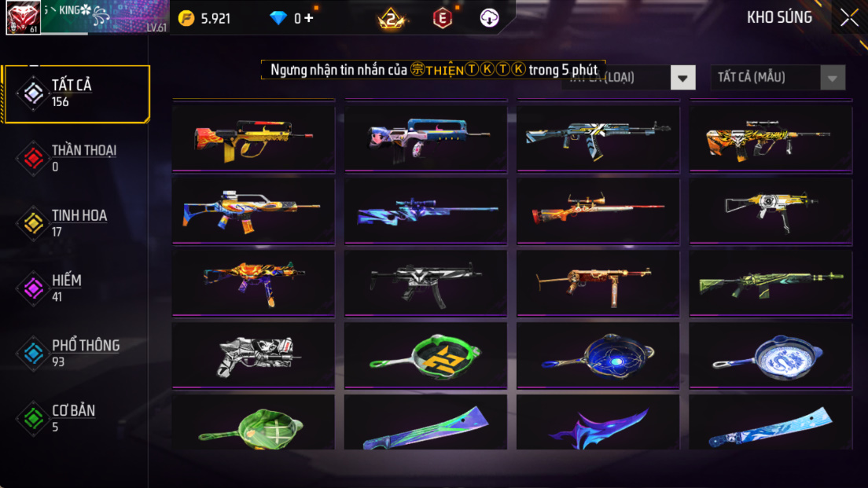This screenshot has width=868, height=488.
Task: Open the player avatar profile
Action: (x=23, y=17)
